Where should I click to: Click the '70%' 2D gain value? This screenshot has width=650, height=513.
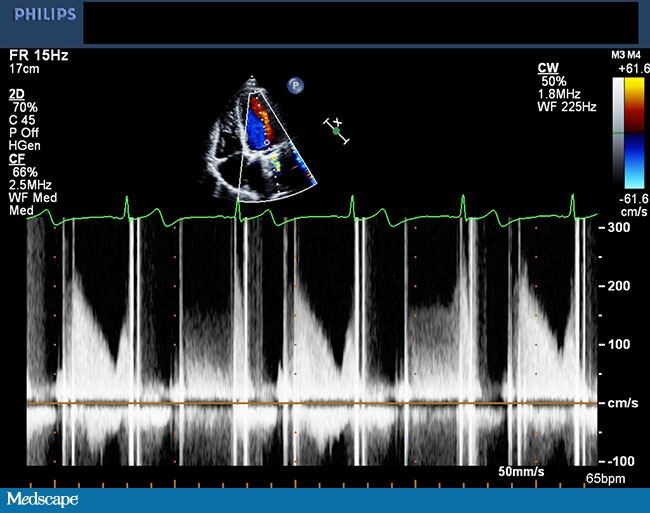pyautogui.click(x=25, y=107)
